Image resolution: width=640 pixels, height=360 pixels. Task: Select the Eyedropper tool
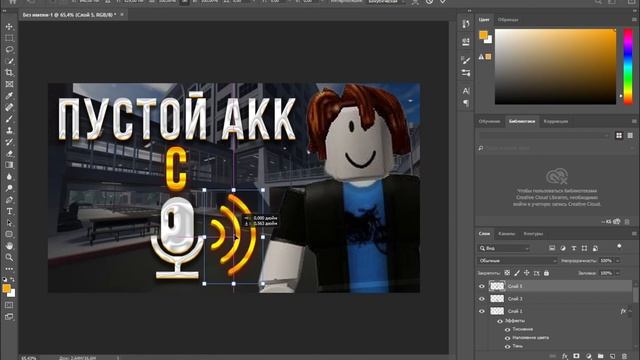pyautogui.click(x=9, y=96)
